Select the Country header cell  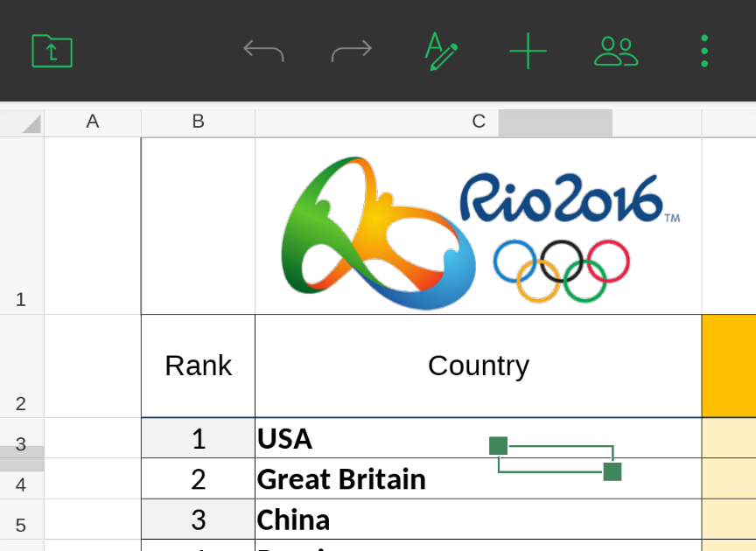pos(479,366)
